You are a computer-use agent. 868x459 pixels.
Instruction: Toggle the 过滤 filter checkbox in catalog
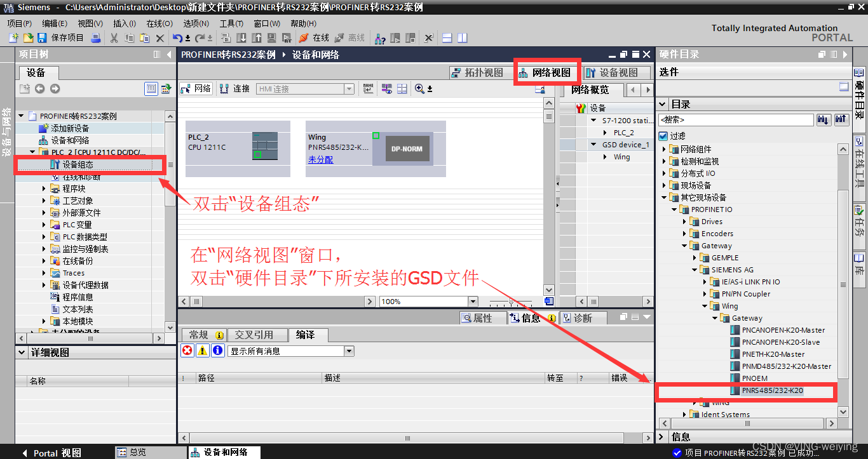coord(663,136)
